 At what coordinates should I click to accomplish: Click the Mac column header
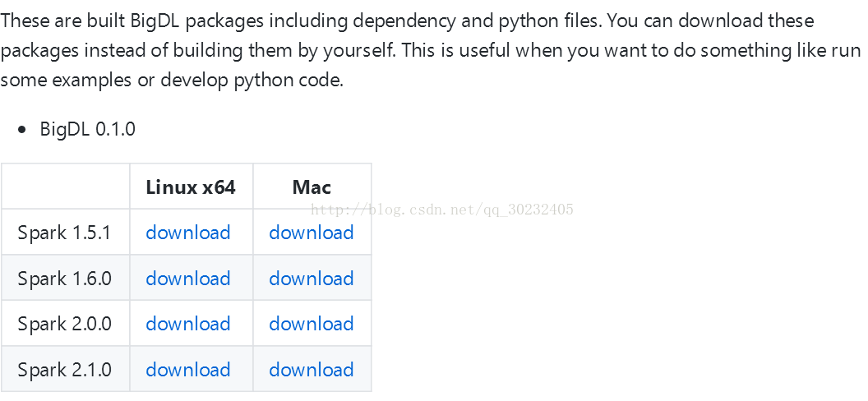[312, 187]
